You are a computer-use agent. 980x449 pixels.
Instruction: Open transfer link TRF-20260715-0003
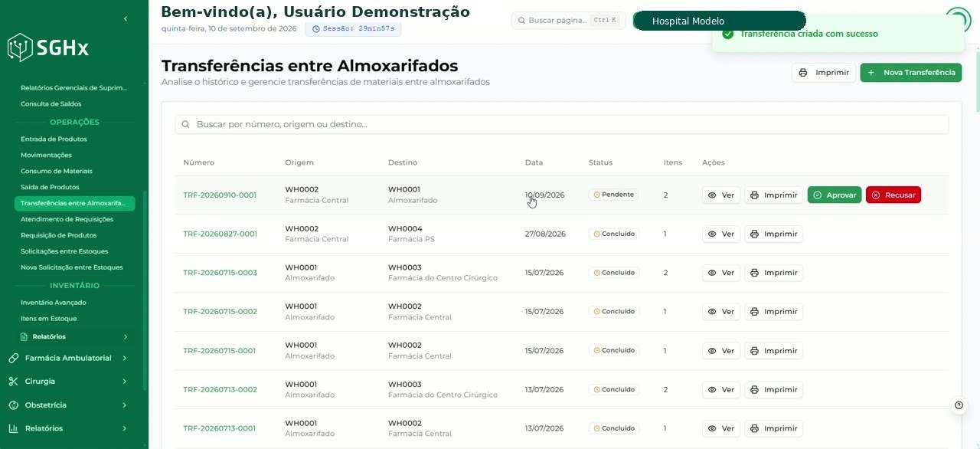pos(220,273)
